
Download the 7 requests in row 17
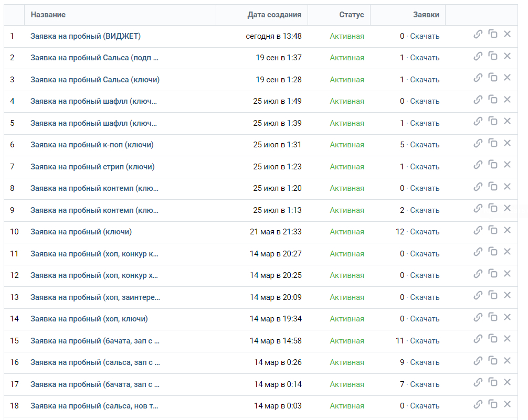click(425, 384)
